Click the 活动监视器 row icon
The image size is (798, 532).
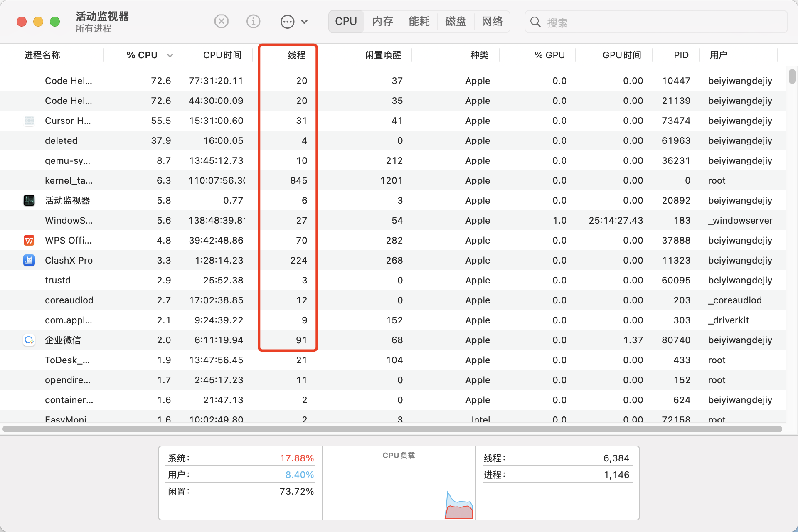[x=29, y=201]
